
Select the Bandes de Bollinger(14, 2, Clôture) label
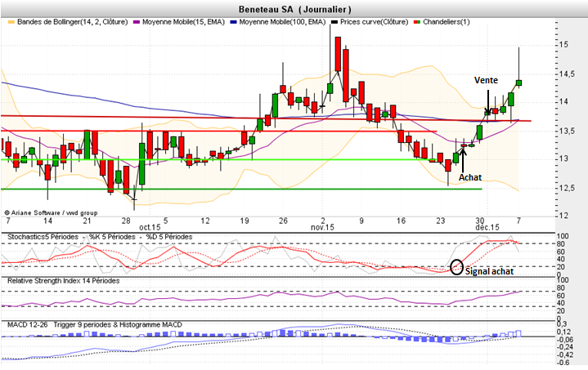[72, 22]
